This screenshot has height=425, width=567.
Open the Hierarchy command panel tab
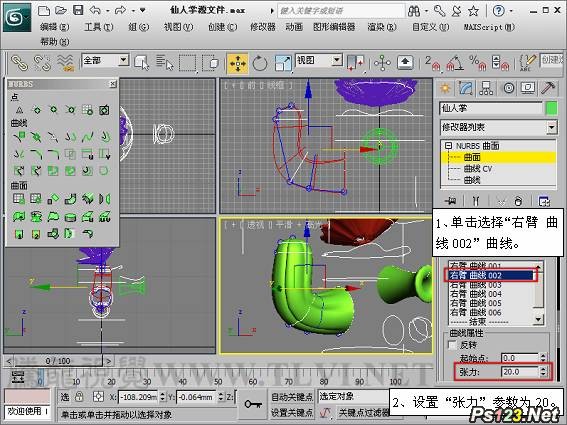tap(486, 88)
